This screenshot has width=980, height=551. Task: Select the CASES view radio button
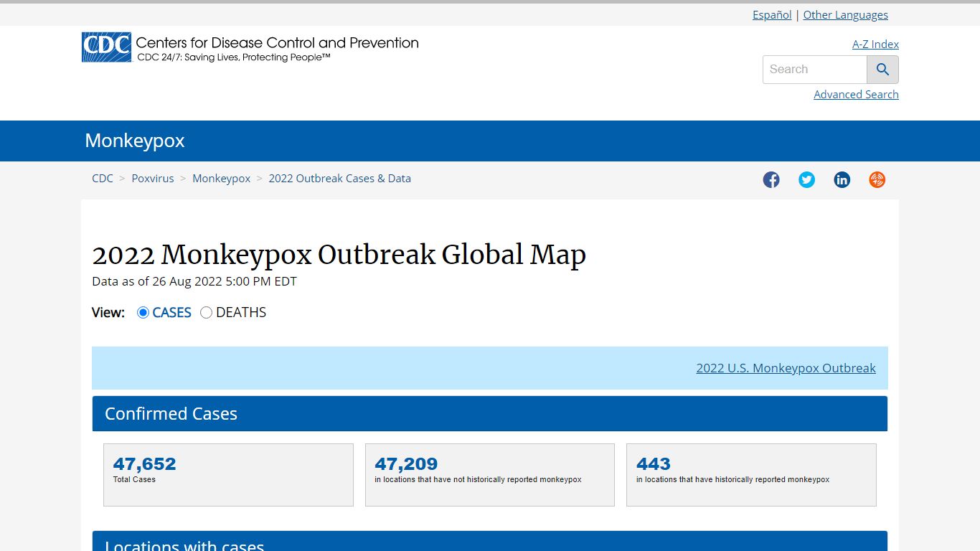[x=143, y=312]
